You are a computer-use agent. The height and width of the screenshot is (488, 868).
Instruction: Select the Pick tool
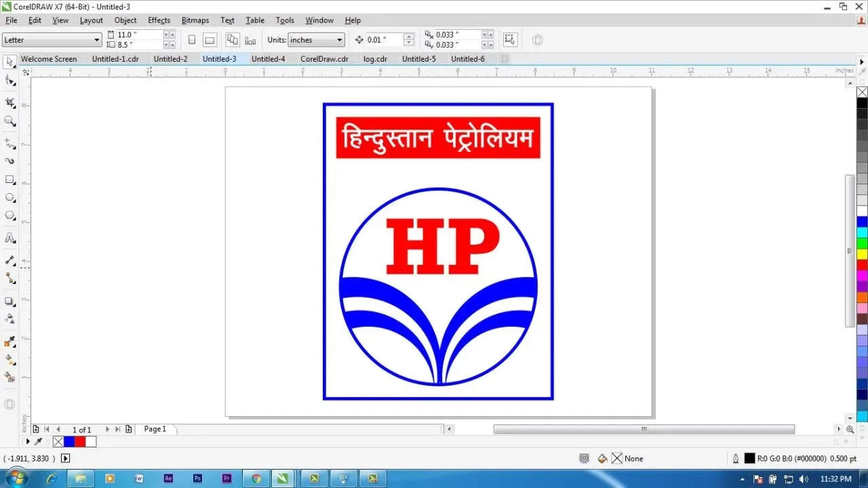tap(9, 62)
